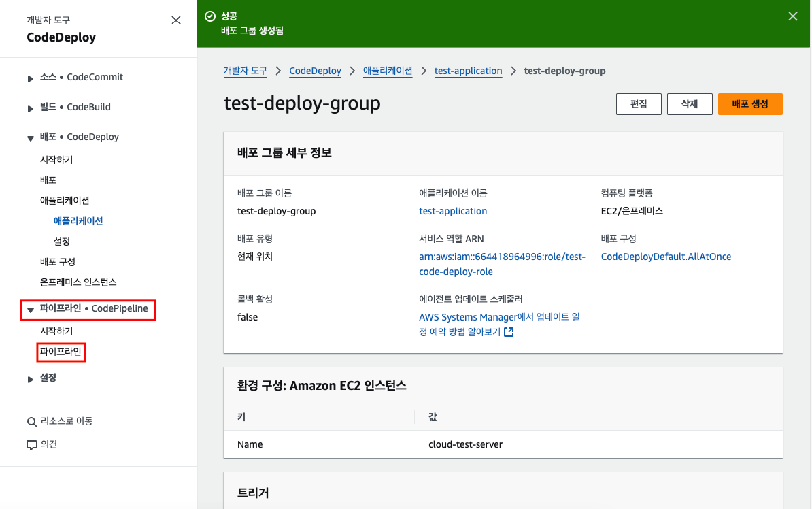Viewport: 812px width, 509px height.
Task: Click 의견 feedback link
Action: click(49, 444)
